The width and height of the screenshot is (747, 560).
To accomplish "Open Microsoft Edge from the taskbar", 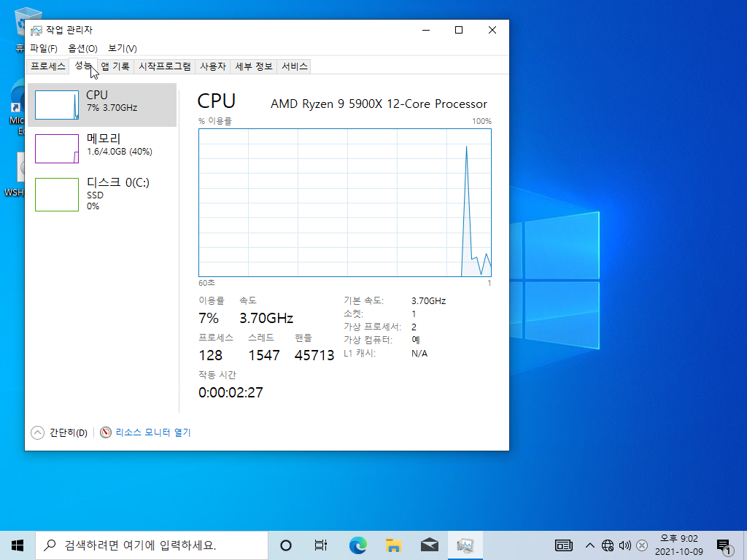I will 357,545.
